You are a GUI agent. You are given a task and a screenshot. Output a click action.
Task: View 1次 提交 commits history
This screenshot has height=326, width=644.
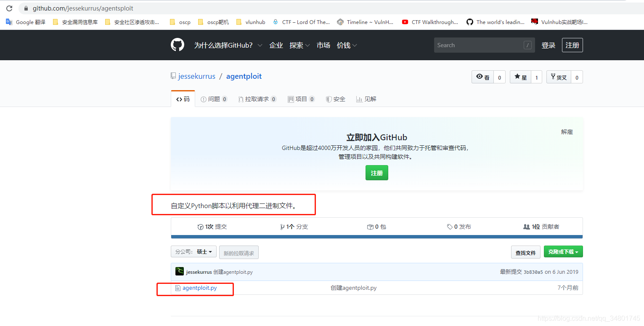212,227
